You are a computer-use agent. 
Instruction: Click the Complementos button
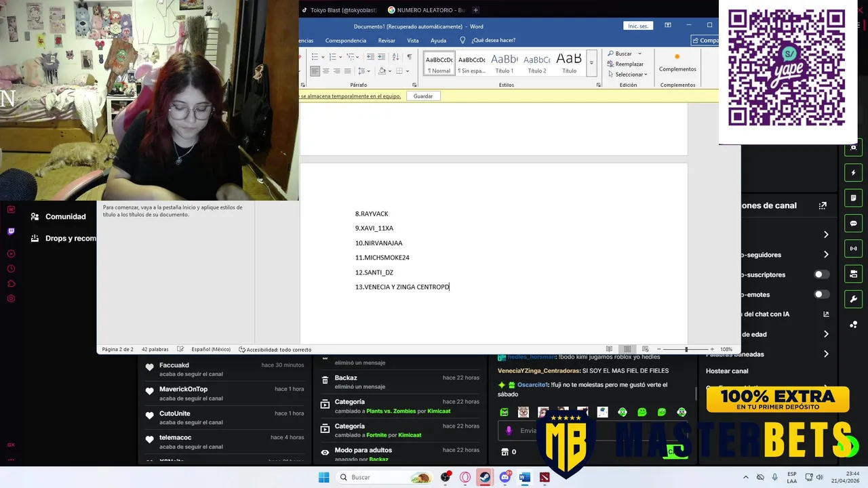[677, 63]
